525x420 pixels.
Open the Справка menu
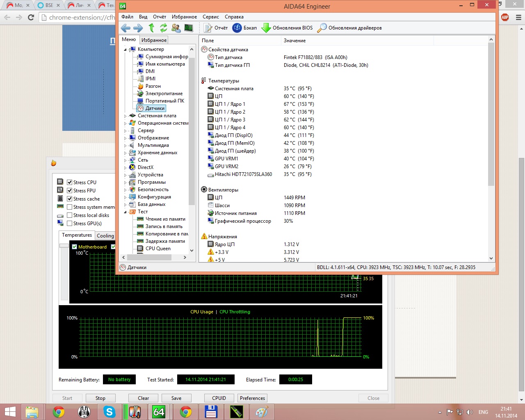coord(234,17)
